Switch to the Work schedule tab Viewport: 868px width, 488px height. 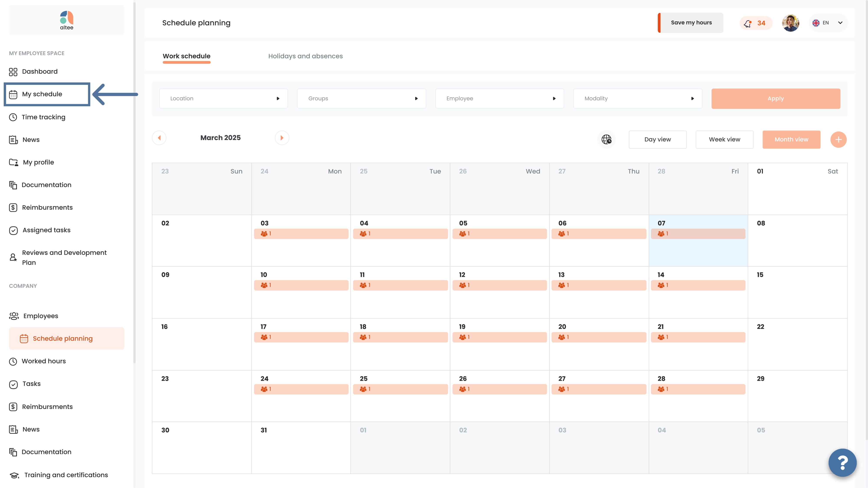[x=187, y=56]
